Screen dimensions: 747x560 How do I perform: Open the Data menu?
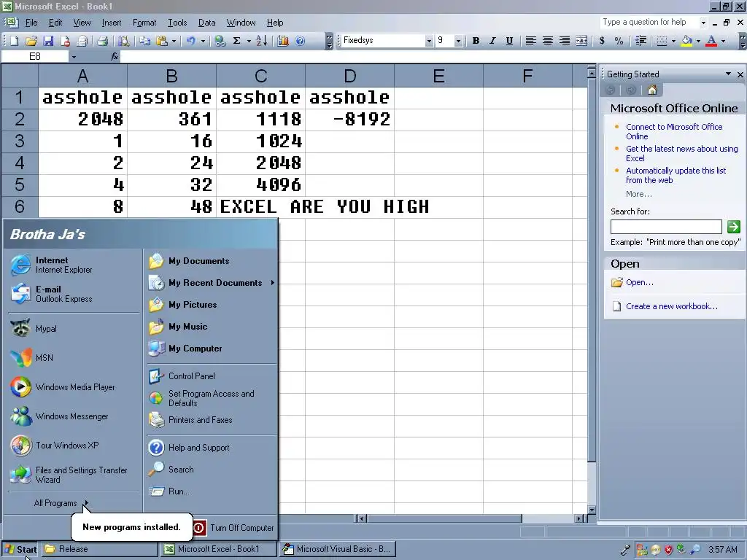pyautogui.click(x=206, y=23)
